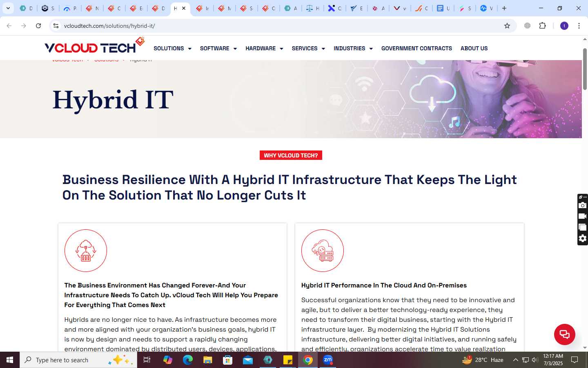Image resolution: width=588 pixels, height=368 pixels.
Task: Open Zoom app from taskbar
Action: pyautogui.click(x=328, y=360)
